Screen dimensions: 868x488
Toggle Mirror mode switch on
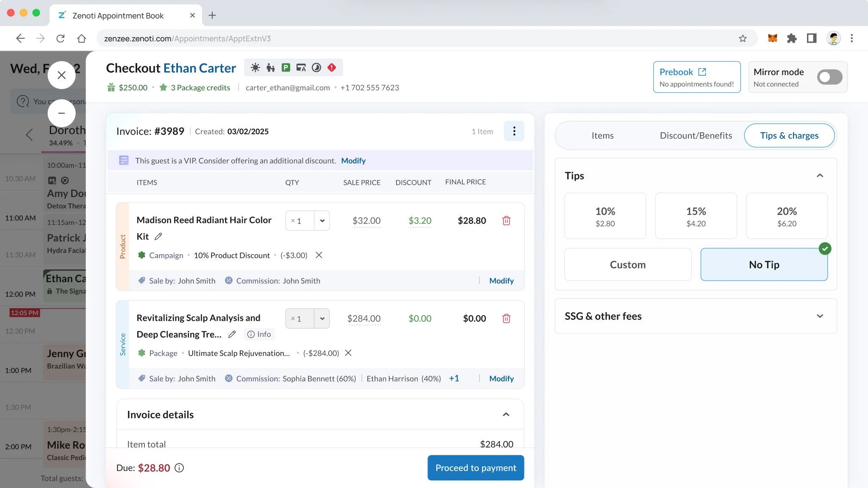(x=829, y=77)
